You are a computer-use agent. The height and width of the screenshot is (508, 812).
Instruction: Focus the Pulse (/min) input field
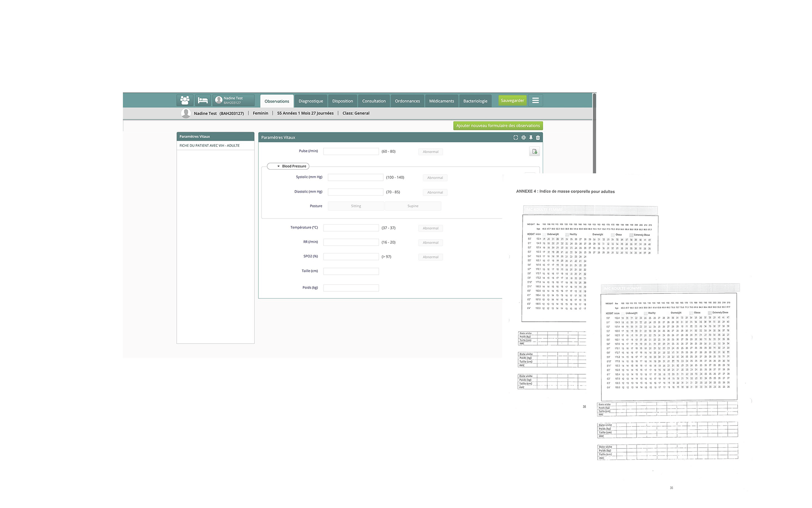click(351, 152)
